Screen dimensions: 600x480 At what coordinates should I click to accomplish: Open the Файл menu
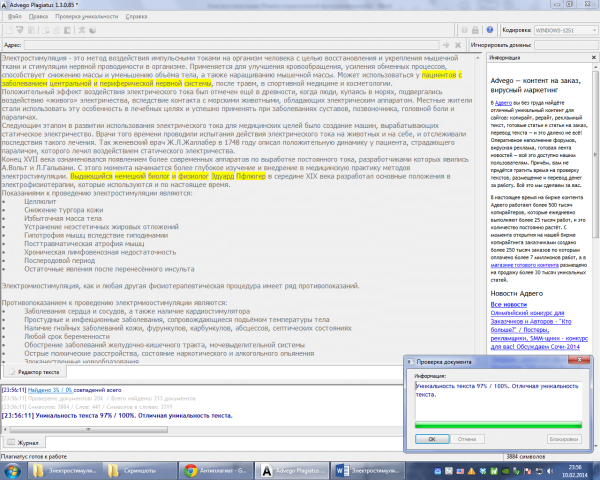pyautogui.click(x=15, y=16)
